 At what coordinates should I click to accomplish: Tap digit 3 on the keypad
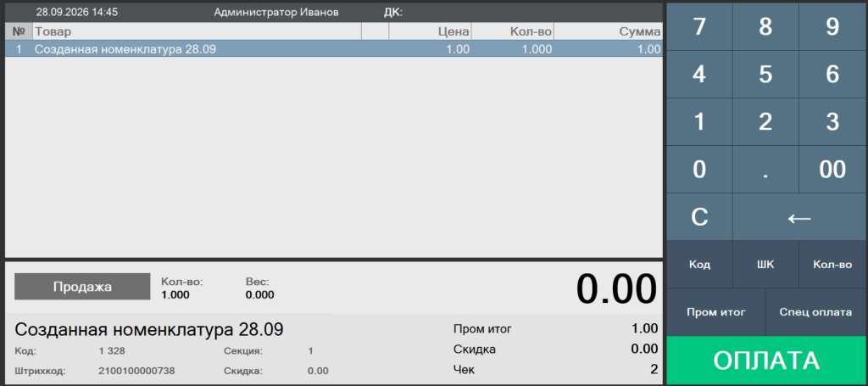pyautogui.click(x=832, y=122)
